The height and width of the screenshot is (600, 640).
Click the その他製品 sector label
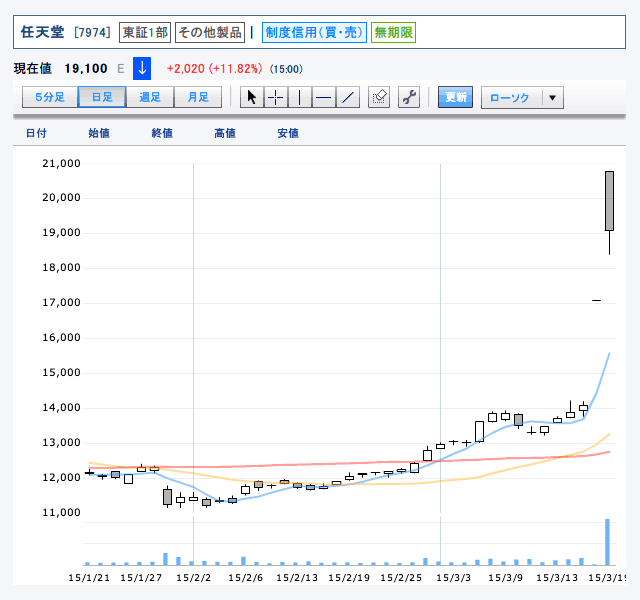pyautogui.click(x=210, y=32)
